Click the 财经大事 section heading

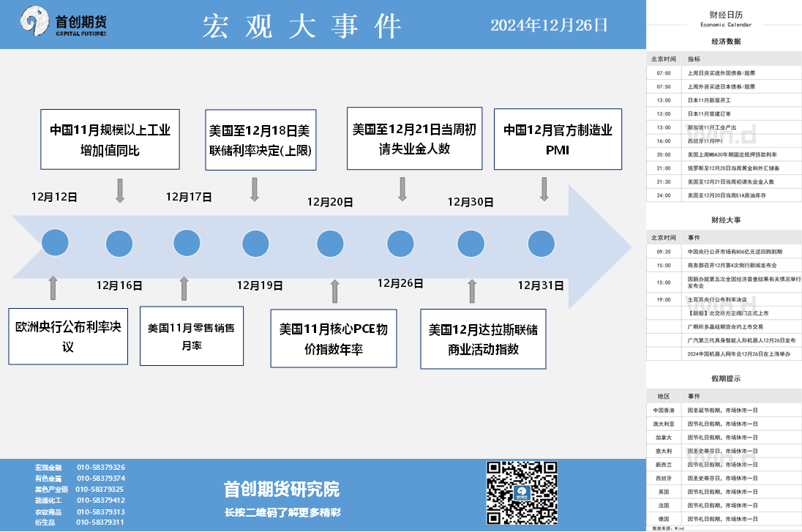[x=726, y=220]
